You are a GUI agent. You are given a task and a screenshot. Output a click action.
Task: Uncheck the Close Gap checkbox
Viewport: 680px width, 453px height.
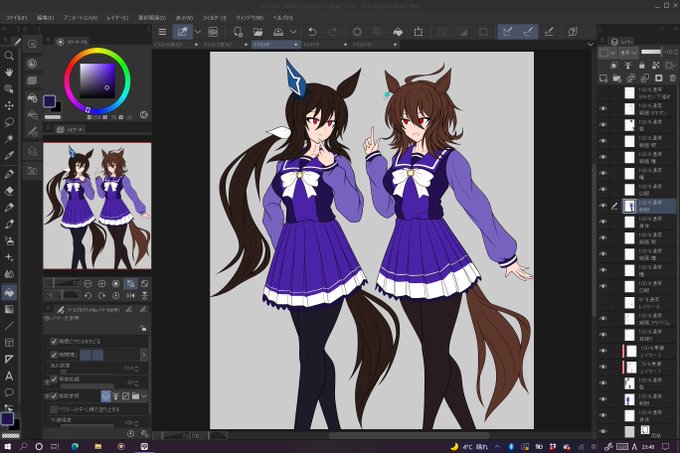pos(54,355)
